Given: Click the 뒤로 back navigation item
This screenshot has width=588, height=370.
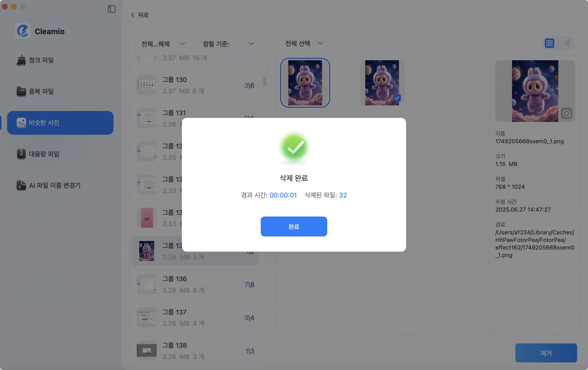Looking at the screenshot, I should click(139, 15).
